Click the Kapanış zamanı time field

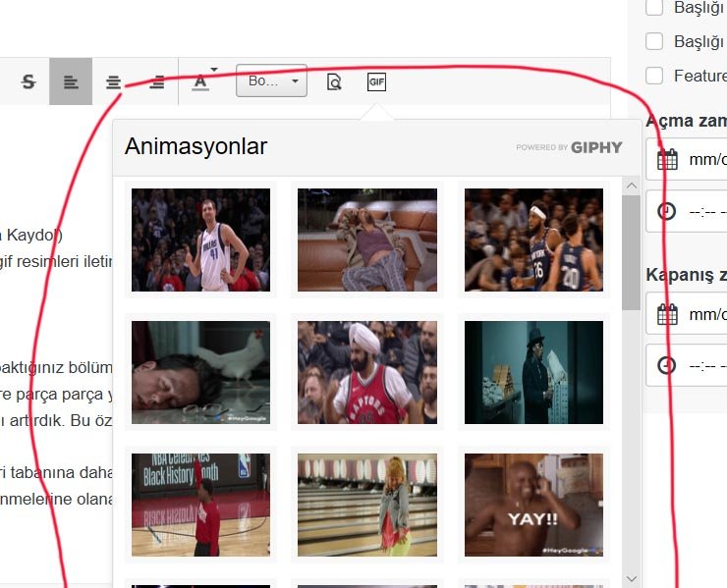coord(687,365)
